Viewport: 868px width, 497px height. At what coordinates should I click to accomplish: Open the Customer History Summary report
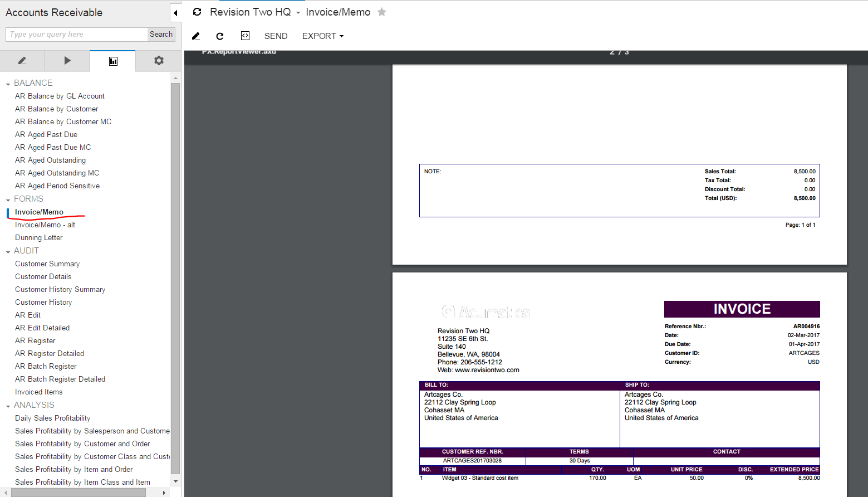click(x=60, y=289)
